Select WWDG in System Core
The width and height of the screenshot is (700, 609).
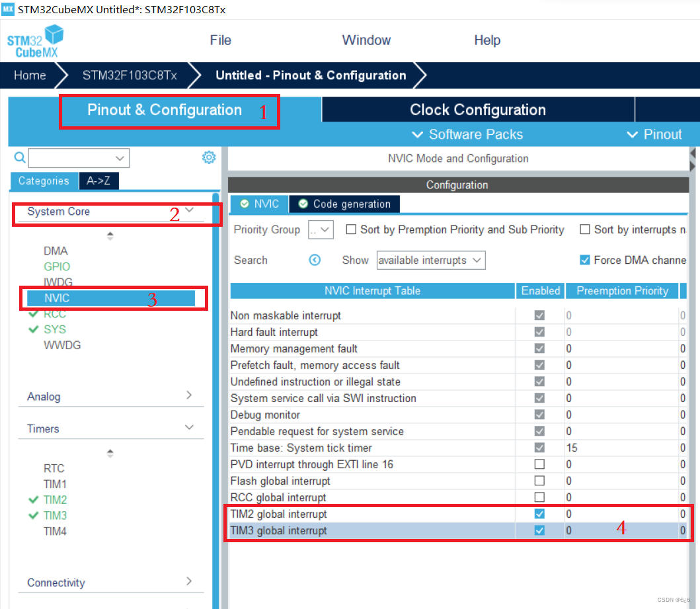62,345
